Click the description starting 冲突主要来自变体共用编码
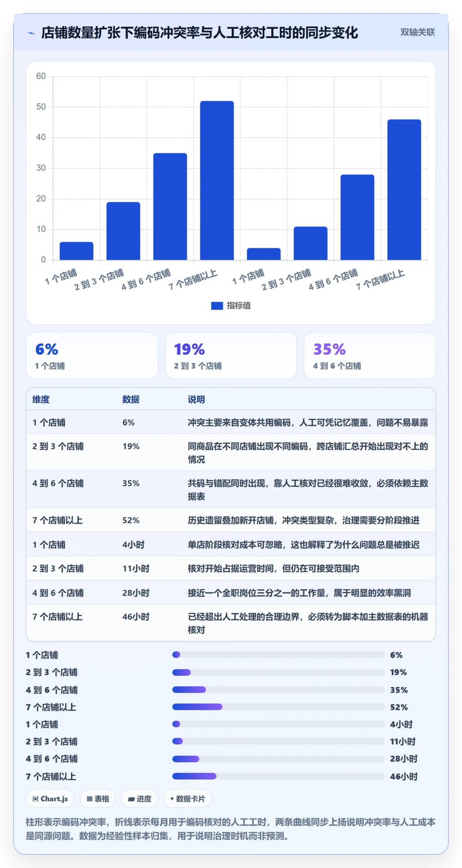 308,422
